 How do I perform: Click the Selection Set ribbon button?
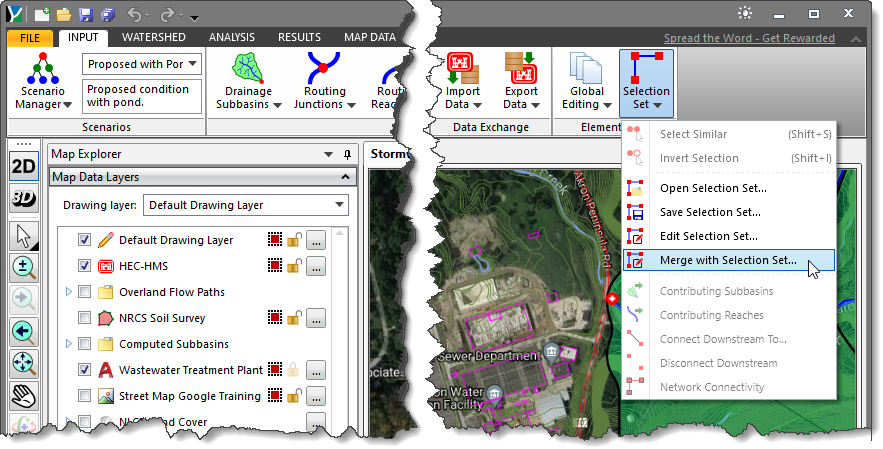tap(646, 83)
